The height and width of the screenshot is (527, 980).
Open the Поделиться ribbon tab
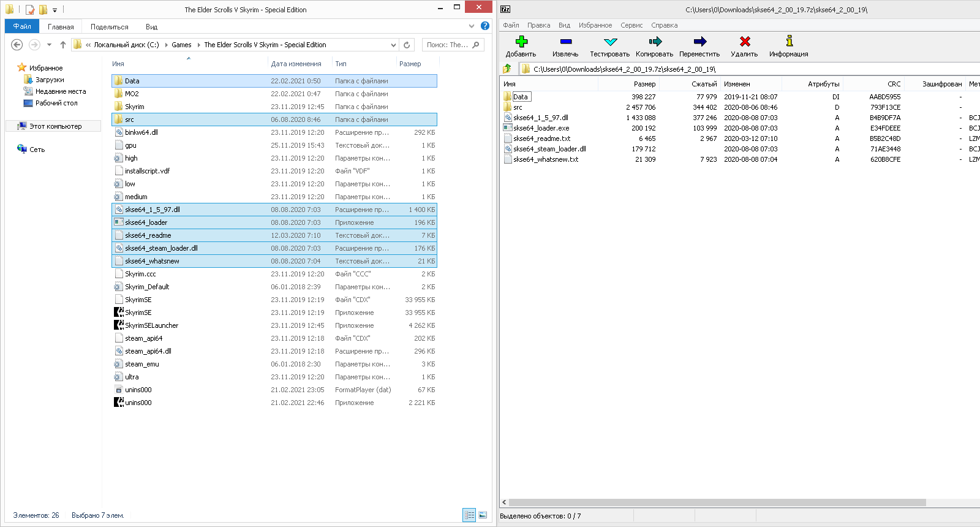pyautogui.click(x=110, y=27)
